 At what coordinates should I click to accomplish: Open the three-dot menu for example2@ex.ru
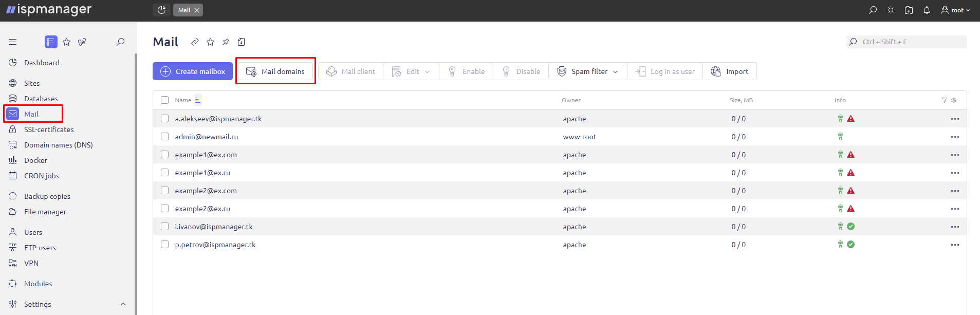[x=955, y=209]
